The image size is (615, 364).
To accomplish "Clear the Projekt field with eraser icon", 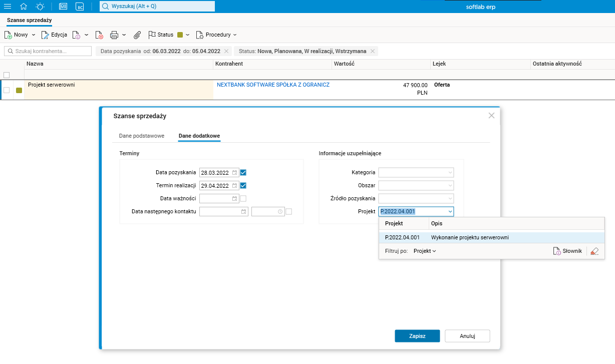I will point(594,251).
